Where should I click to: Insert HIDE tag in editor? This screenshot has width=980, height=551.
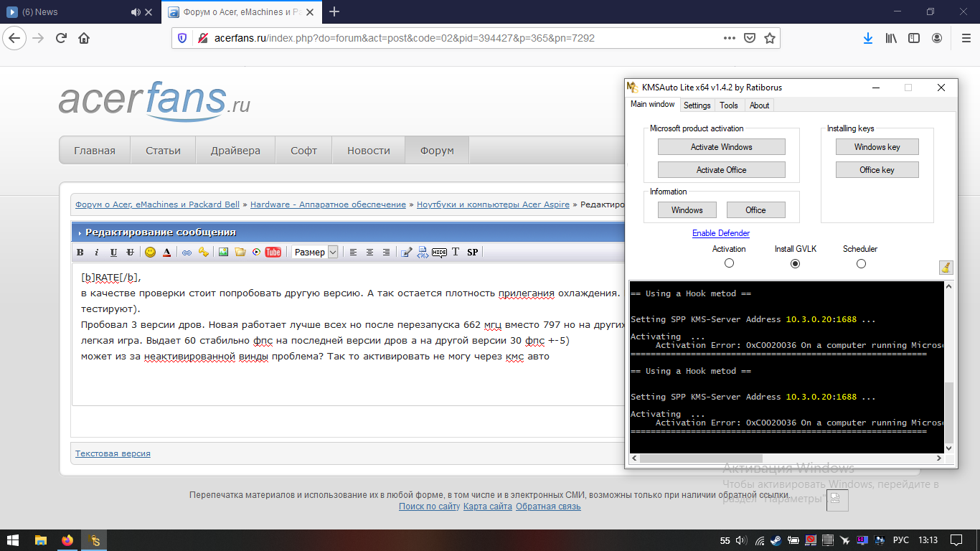[x=439, y=253]
